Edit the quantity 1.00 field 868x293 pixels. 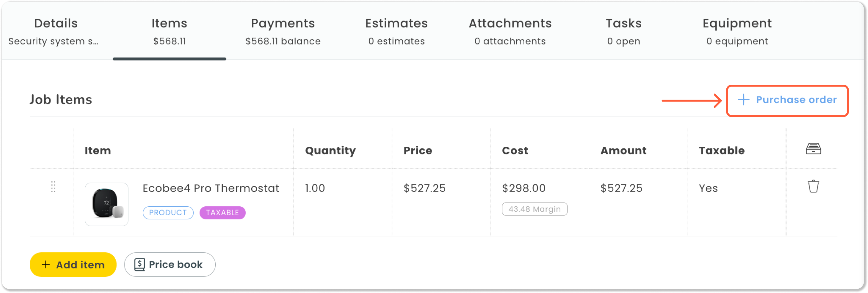pos(315,188)
